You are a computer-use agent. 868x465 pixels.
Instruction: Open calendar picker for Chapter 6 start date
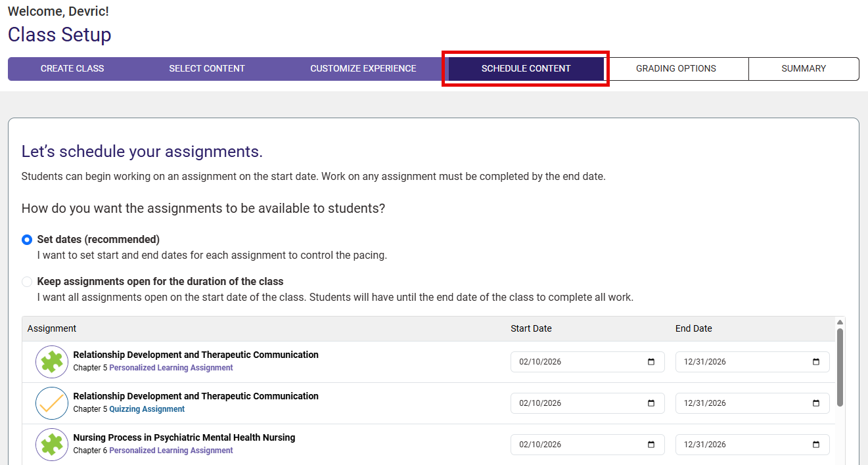[x=651, y=445]
